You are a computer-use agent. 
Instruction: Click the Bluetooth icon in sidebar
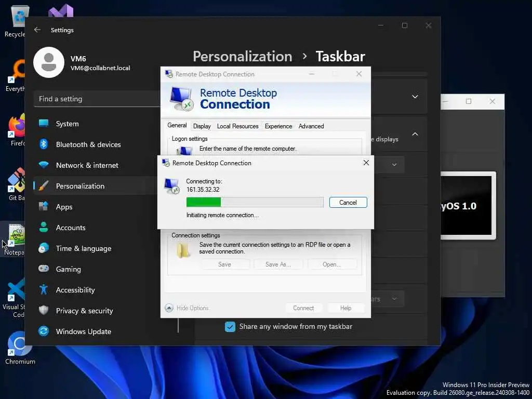click(x=44, y=144)
